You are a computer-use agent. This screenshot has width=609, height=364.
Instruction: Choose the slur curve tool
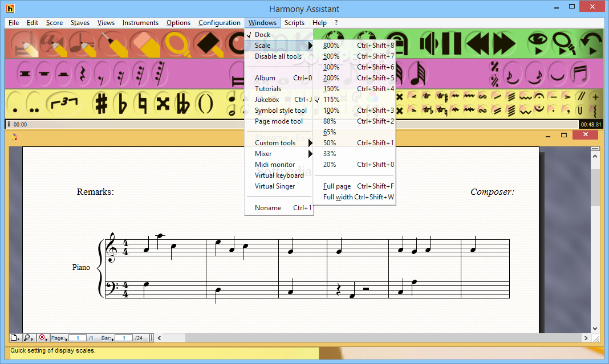(558, 73)
